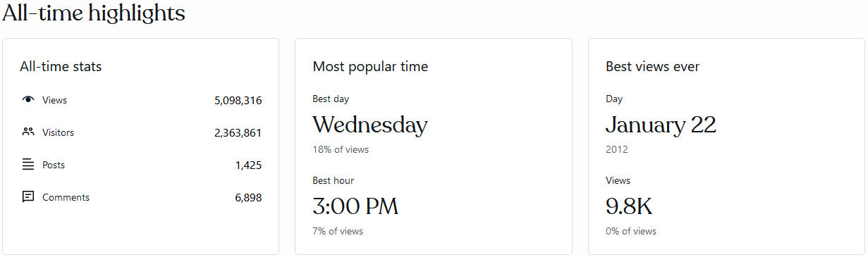Click the 6,898 comments count
This screenshot has width=868, height=257.
[x=248, y=197]
